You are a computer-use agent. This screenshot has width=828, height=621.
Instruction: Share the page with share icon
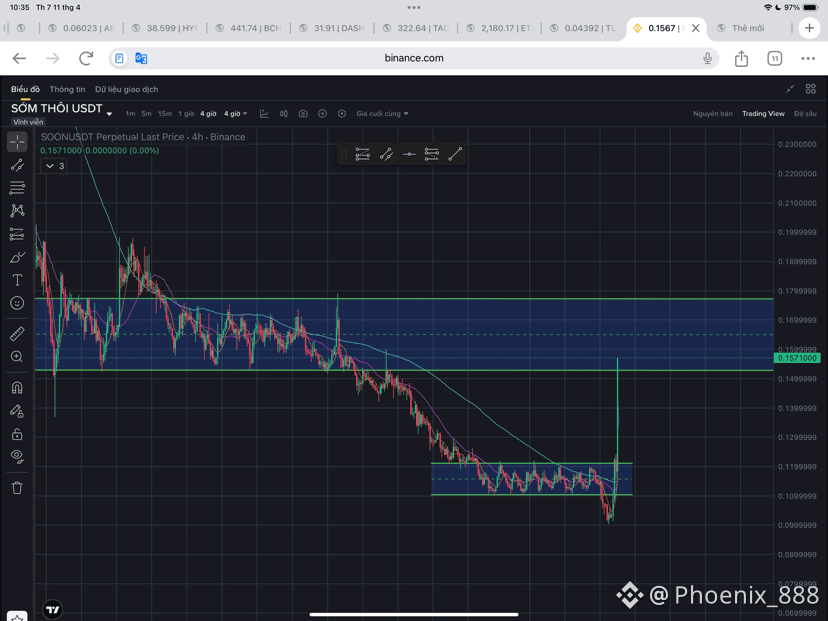point(741,58)
